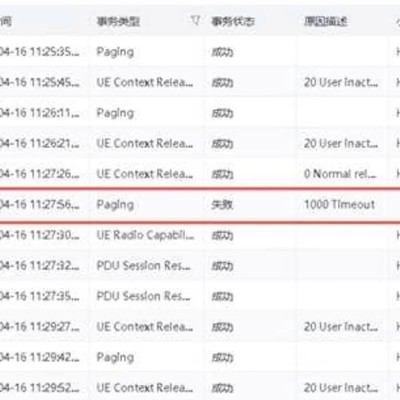Screen dimensions: 400x400
Task: Select the timestamp 04-16 11:29:27 cell
Action: click(x=40, y=327)
